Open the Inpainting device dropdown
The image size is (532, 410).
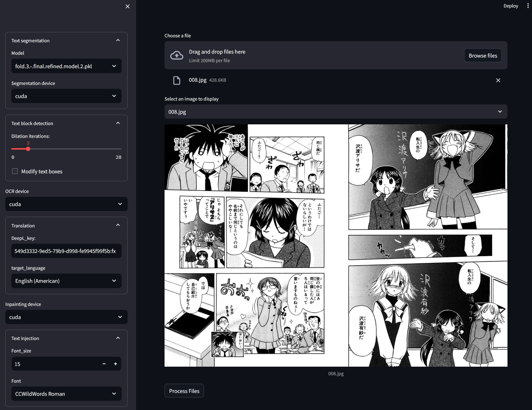point(66,317)
